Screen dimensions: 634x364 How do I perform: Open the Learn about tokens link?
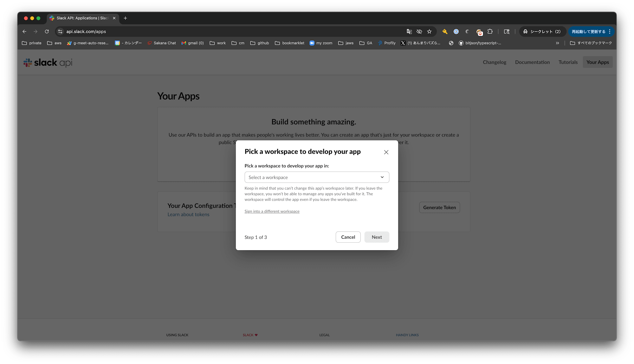pos(188,214)
